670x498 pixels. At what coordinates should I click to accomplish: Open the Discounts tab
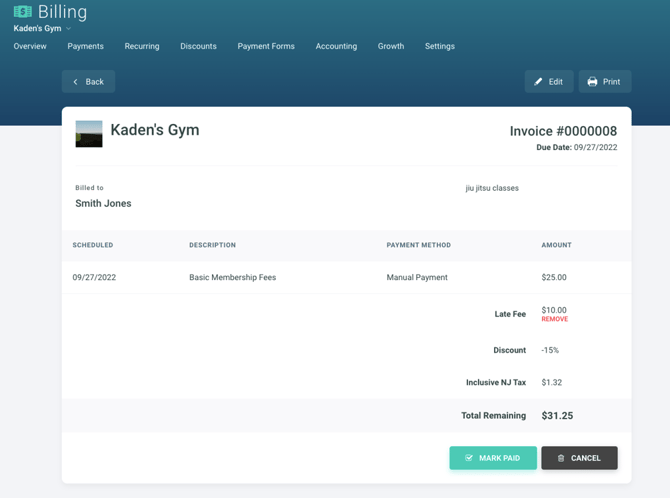pos(198,46)
